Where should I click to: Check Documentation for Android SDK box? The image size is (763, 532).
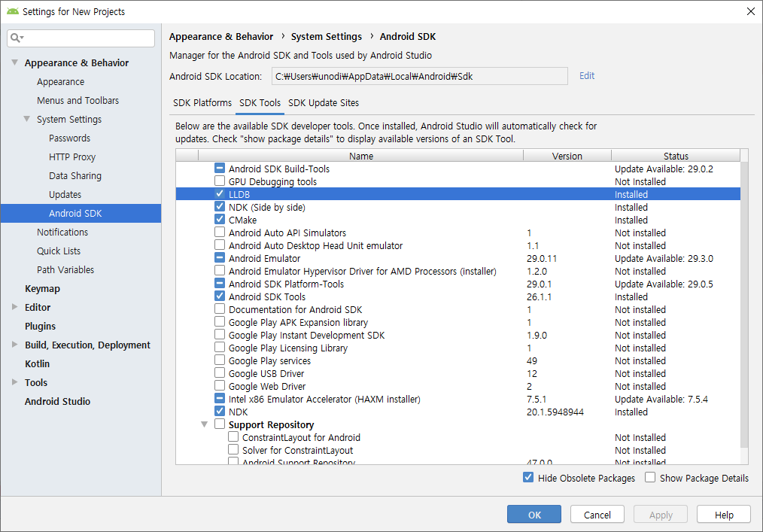[x=220, y=309]
